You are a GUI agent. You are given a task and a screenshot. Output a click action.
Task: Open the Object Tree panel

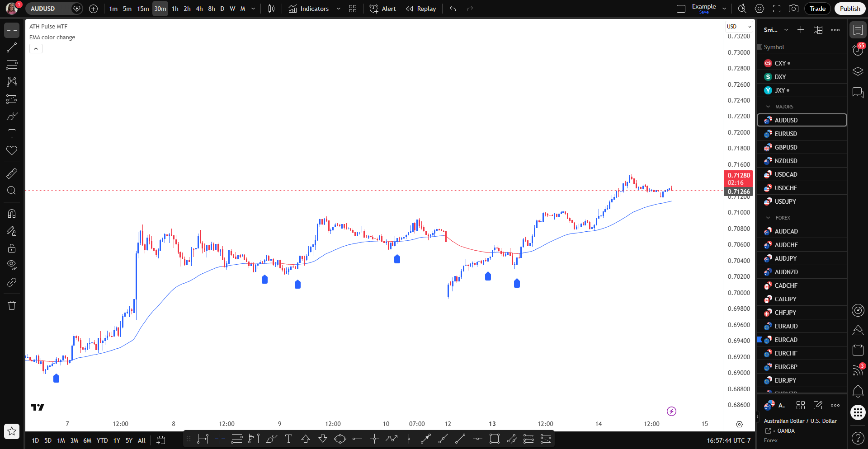[x=858, y=71]
